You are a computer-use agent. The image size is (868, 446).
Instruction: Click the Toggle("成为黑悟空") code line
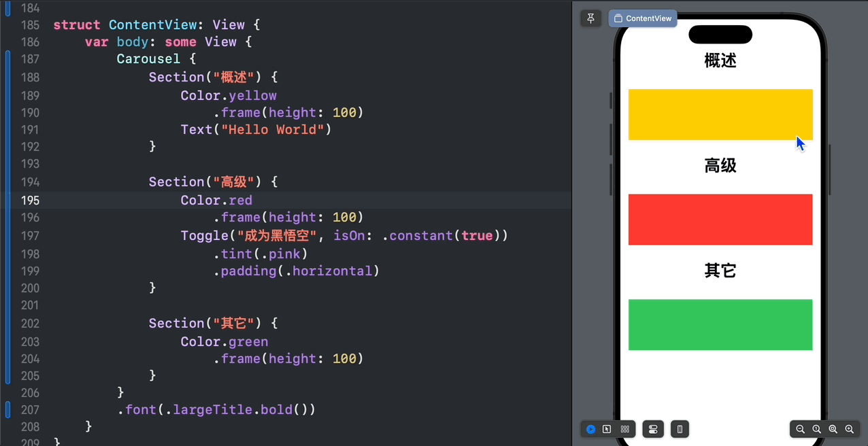tap(344, 235)
